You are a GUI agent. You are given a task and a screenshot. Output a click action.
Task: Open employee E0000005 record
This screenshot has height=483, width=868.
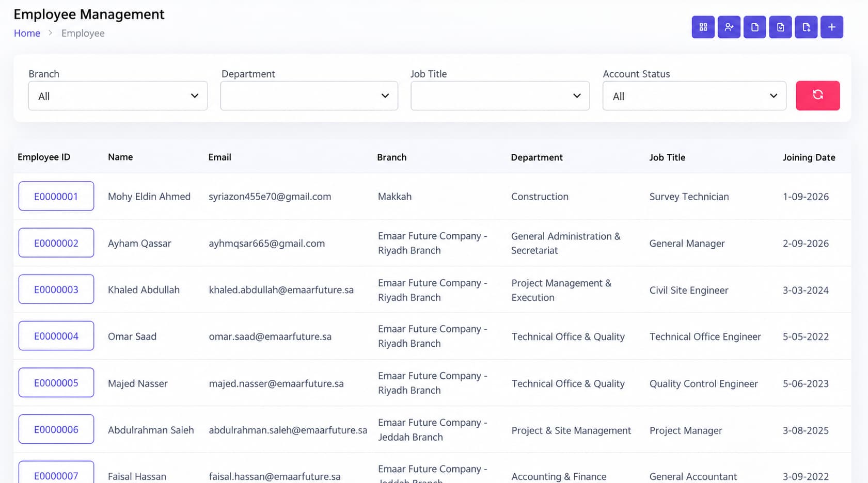point(56,382)
